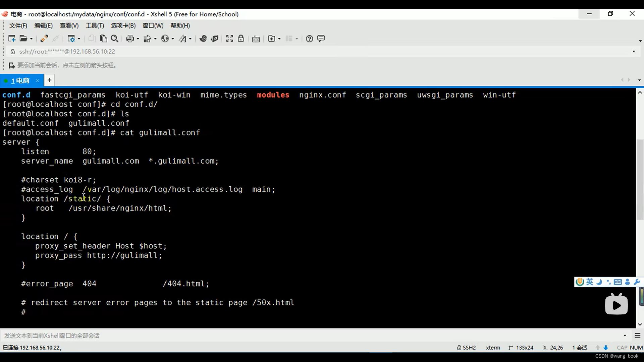
Task: Click the xterm status bar entry
Action: pyautogui.click(x=493, y=348)
